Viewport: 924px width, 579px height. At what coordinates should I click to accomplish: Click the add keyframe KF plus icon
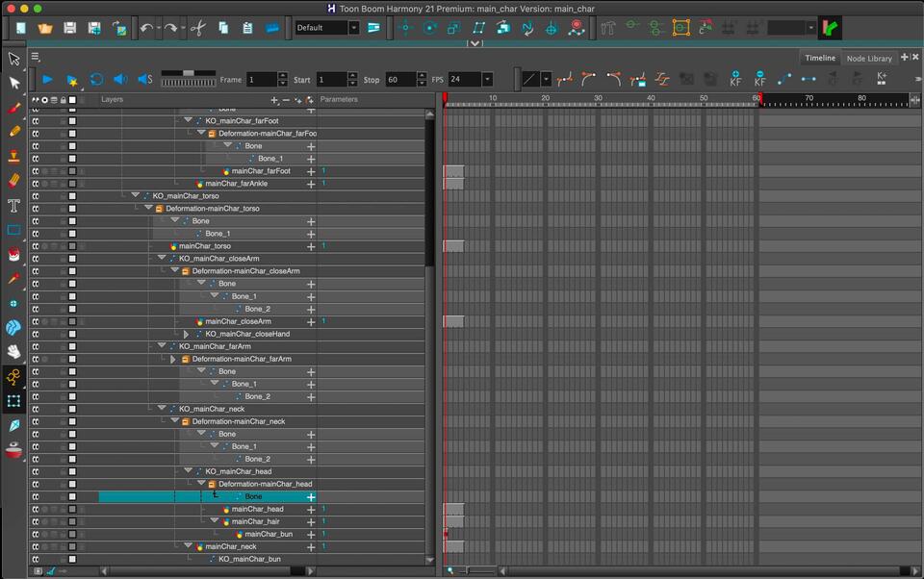click(x=735, y=79)
